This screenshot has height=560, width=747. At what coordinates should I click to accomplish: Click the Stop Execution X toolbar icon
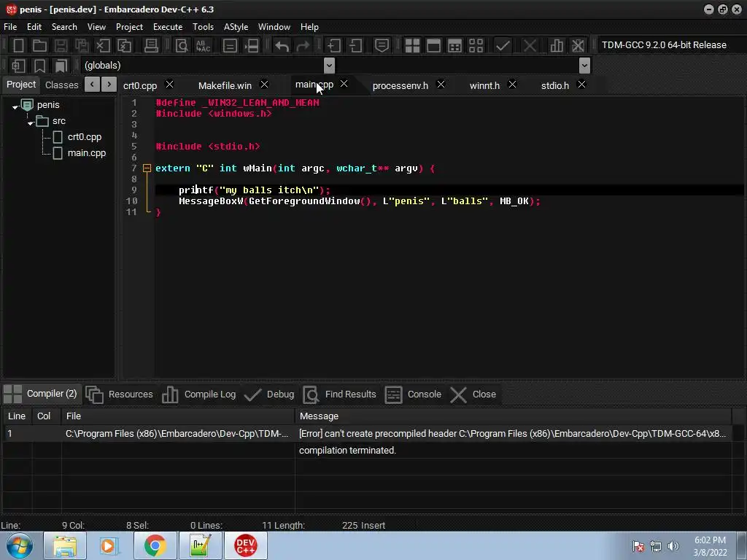[x=530, y=46]
